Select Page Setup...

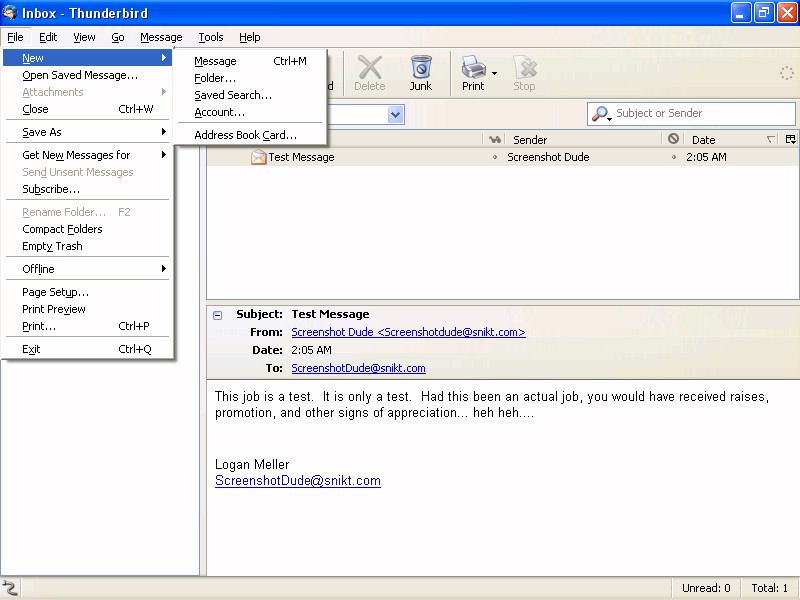point(88,292)
